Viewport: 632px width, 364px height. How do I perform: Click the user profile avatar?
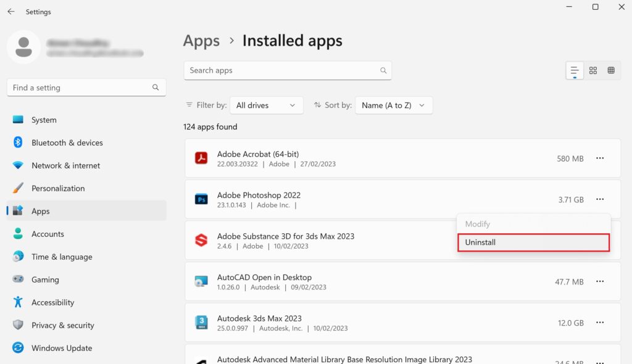tap(24, 47)
